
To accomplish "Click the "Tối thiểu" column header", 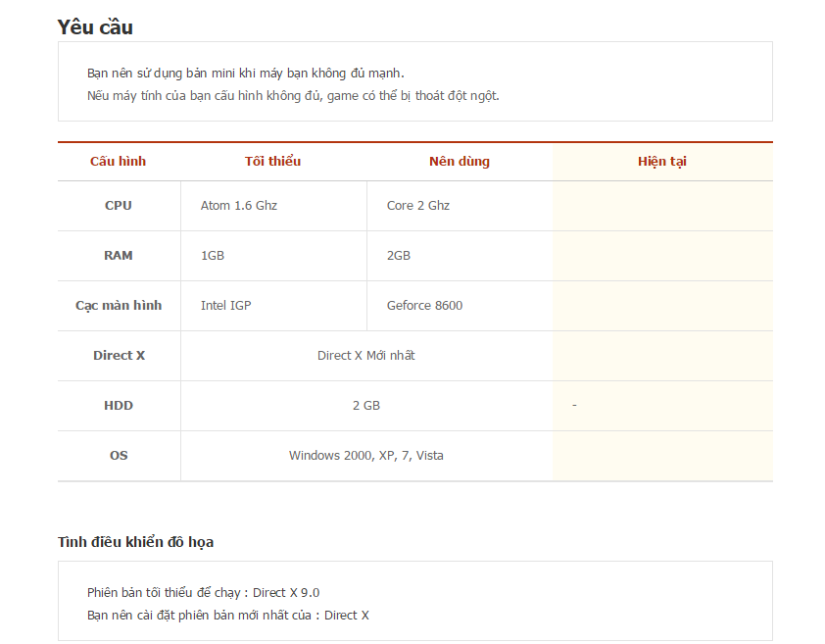I will click(x=272, y=162).
